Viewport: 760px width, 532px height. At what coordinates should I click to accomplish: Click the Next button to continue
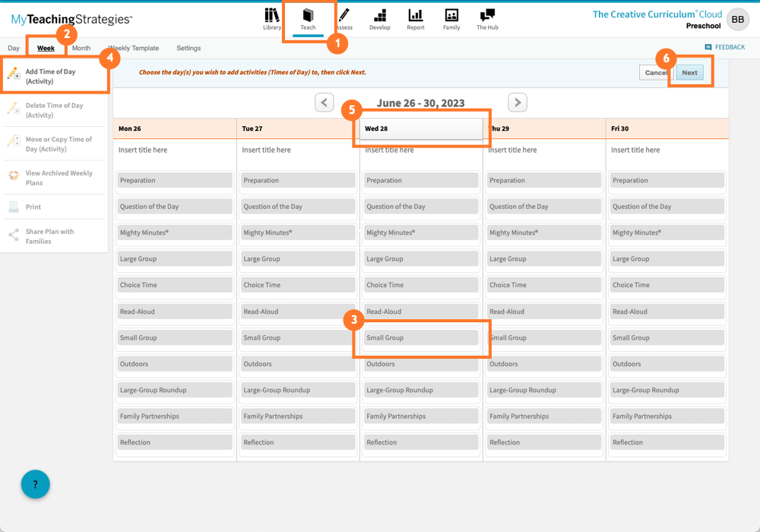689,72
